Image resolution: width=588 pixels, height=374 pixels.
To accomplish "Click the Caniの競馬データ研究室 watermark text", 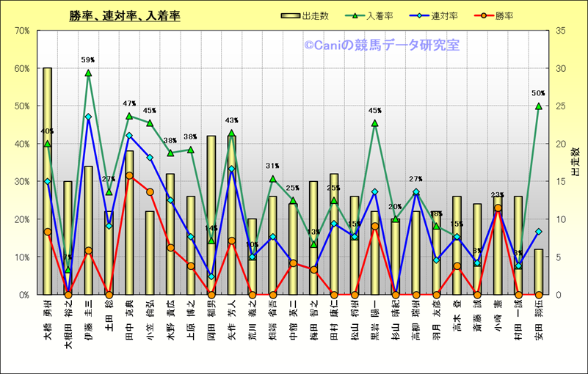I will point(382,45).
